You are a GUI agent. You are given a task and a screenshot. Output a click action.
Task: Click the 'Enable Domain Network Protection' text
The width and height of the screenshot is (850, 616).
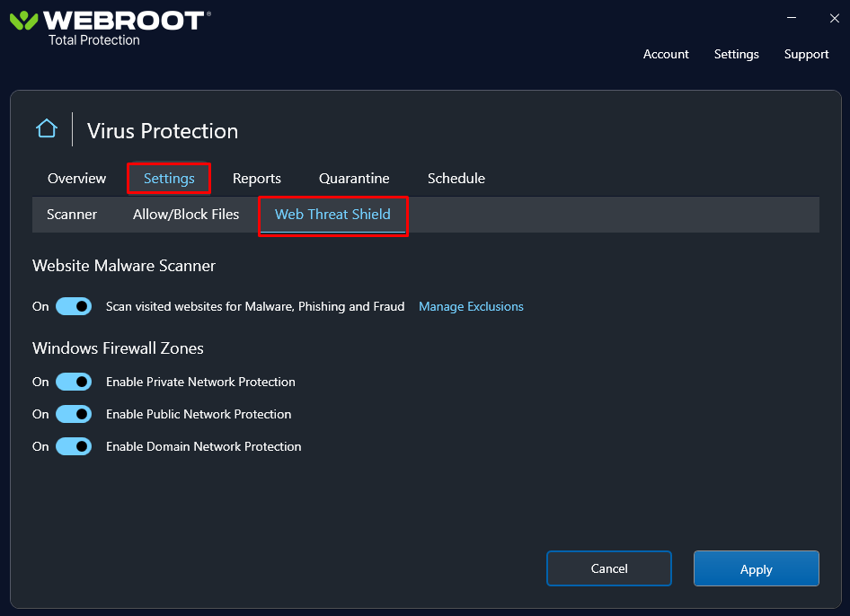point(203,447)
